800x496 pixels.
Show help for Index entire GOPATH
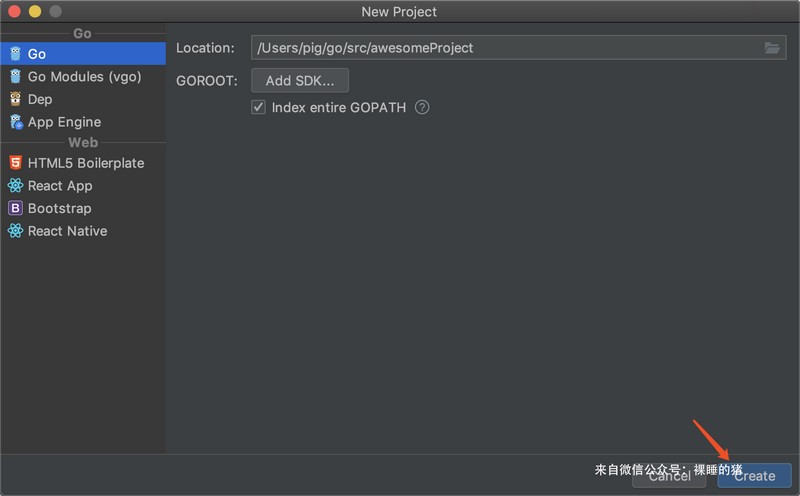click(422, 107)
